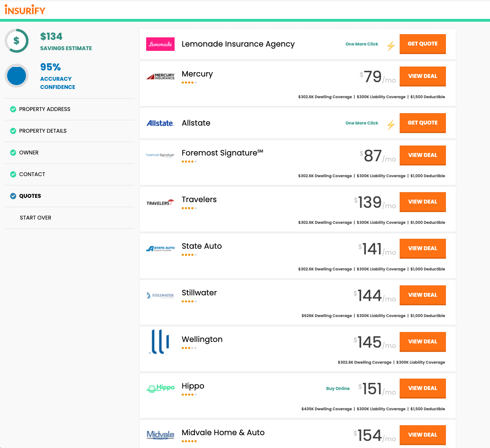Click Hippo's rating dots
Image resolution: width=490 pixels, height=448 pixels.
pyautogui.click(x=189, y=395)
